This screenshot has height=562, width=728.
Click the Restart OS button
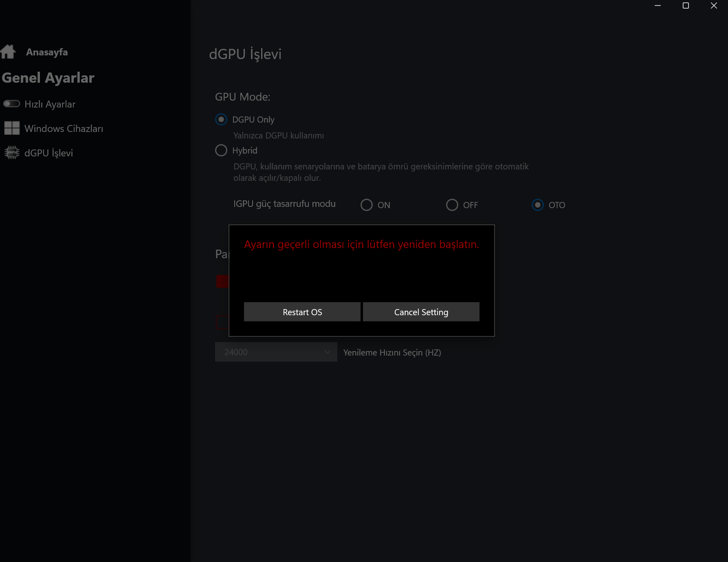click(x=302, y=312)
